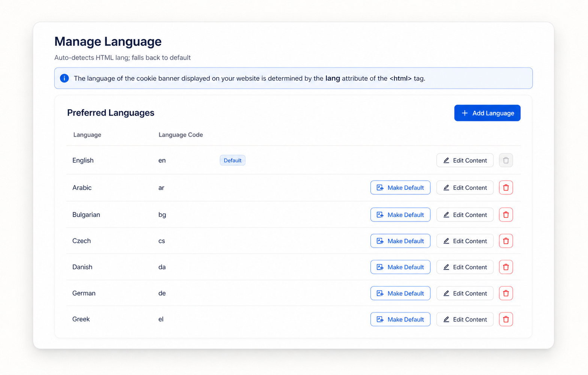The width and height of the screenshot is (588, 375).
Task: Click the 'en' language code
Action: 162,161
